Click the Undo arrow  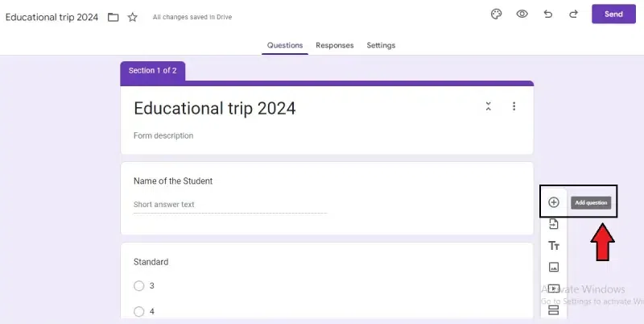(547, 15)
